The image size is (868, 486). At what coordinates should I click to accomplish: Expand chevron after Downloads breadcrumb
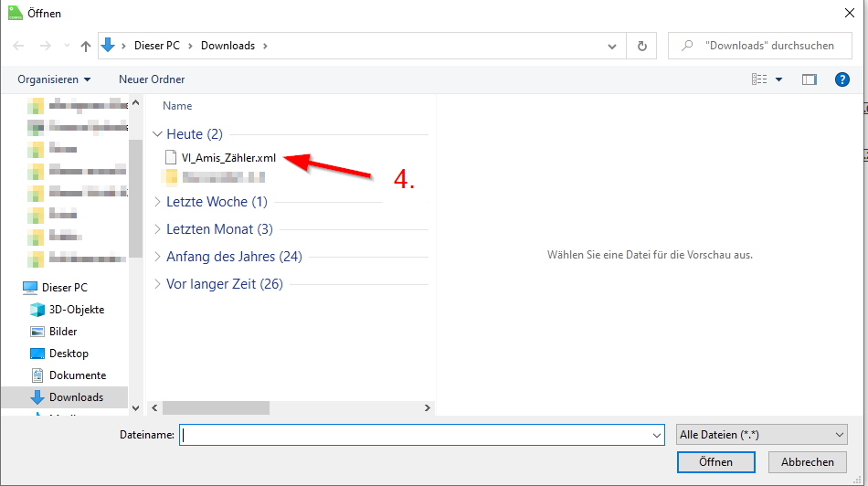(265, 46)
